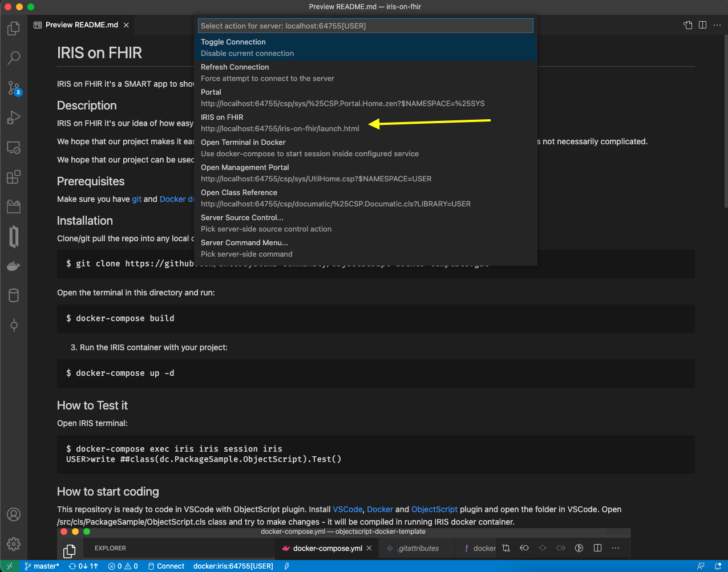Open the Extensions view
Image resolution: width=728 pixels, height=572 pixels.
[x=14, y=177]
